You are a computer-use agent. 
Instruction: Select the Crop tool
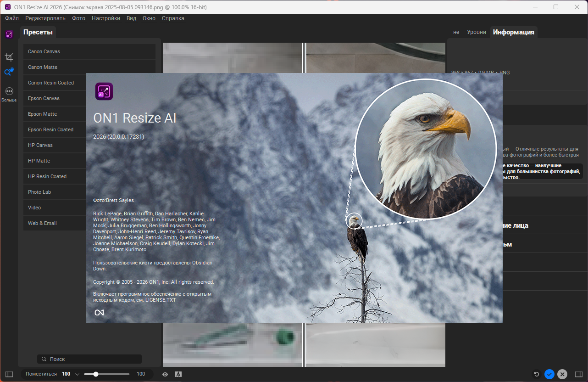coord(9,57)
